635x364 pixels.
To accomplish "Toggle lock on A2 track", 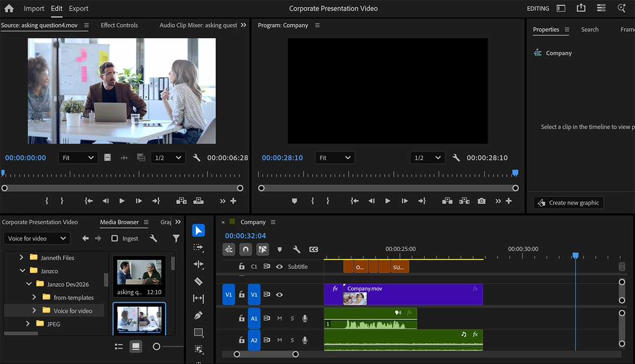I will (241, 340).
